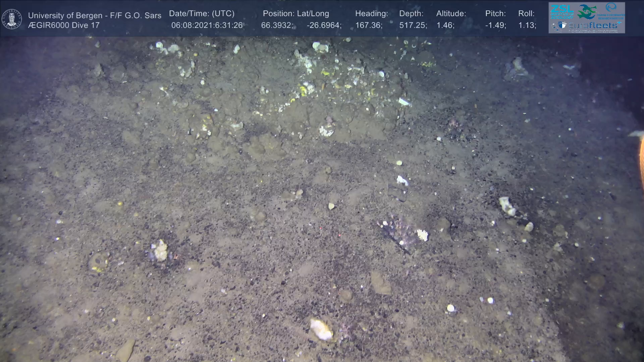This screenshot has height=362, width=644.
Task: Select the 06:08:2021:6:31:26 timestamp
Action: click(x=207, y=25)
